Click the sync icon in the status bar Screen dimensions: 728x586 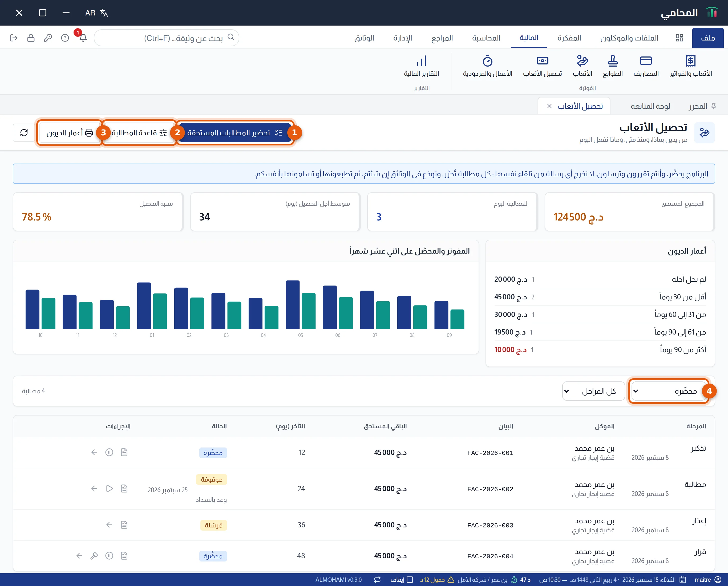point(377,580)
